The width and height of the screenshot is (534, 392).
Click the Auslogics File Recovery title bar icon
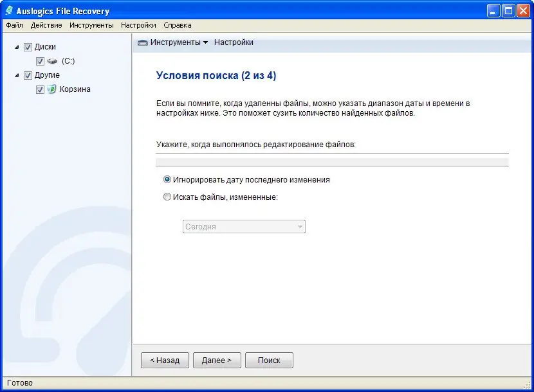(x=9, y=11)
